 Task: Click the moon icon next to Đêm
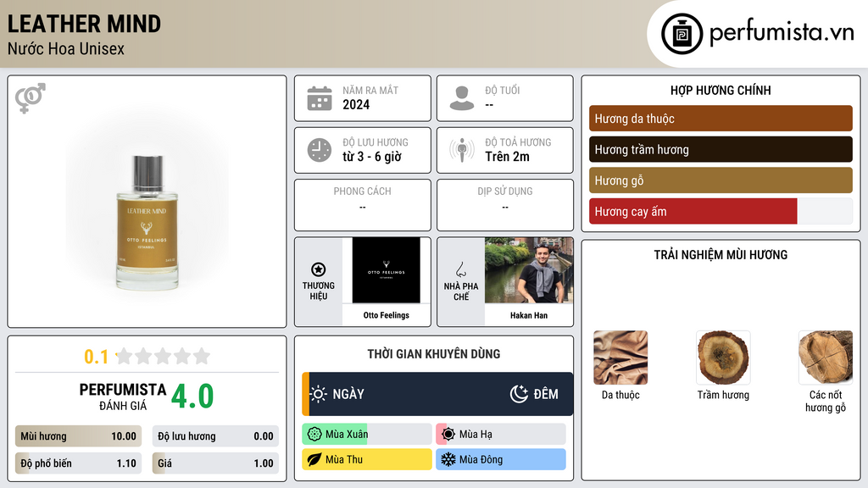pos(519,394)
